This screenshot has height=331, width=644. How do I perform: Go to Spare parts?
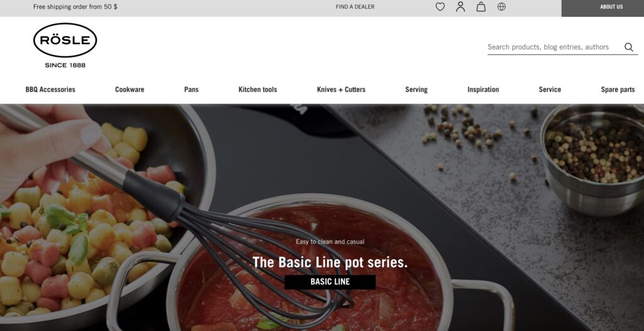point(618,89)
